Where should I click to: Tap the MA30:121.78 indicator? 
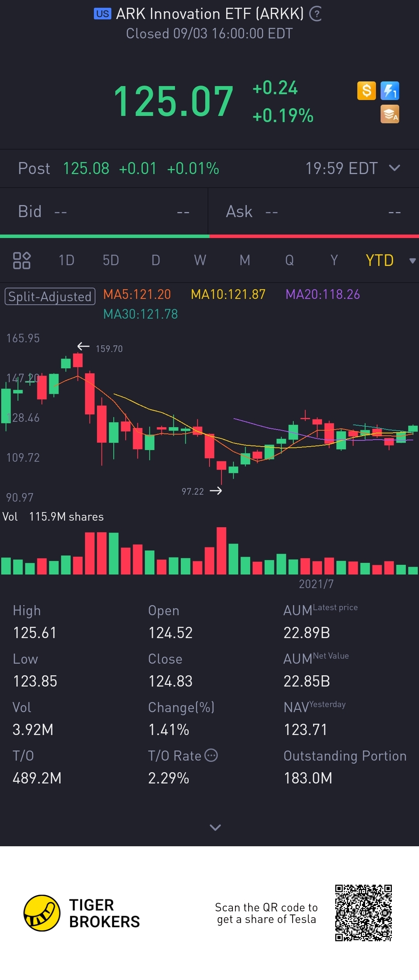pos(140,314)
